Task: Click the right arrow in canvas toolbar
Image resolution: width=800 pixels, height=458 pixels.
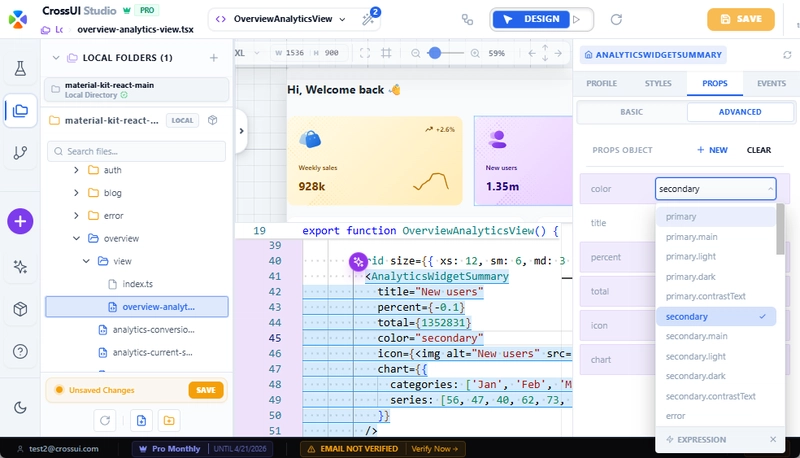Action: pyautogui.click(x=558, y=53)
